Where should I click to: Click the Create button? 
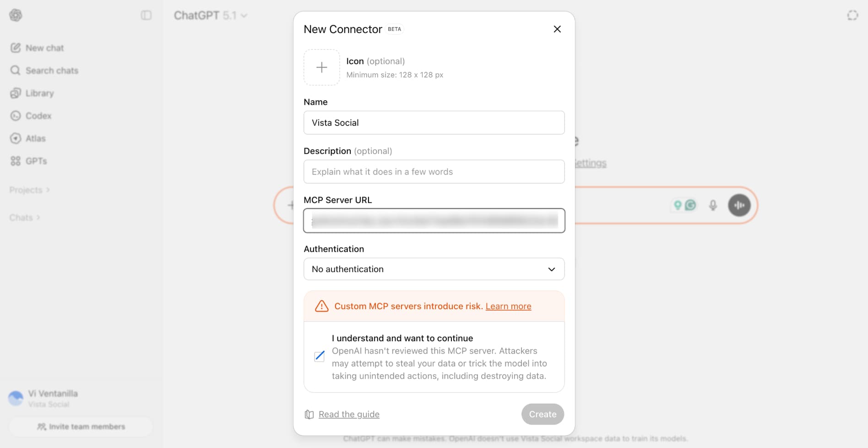pyautogui.click(x=542, y=414)
